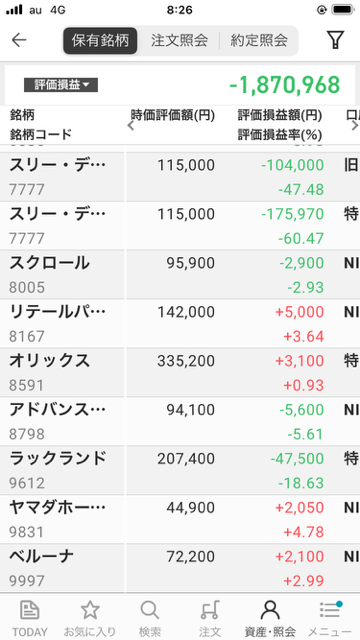Expand the 評価損益 dropdown

pyautogui.click(x=61, y=85)
